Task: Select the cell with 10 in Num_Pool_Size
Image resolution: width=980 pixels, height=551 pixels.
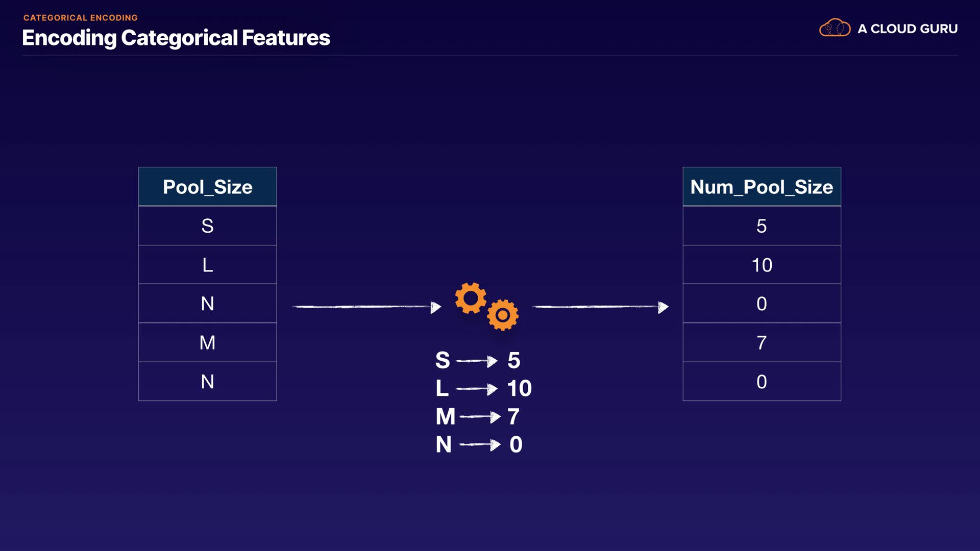Action: pos(762,265)
